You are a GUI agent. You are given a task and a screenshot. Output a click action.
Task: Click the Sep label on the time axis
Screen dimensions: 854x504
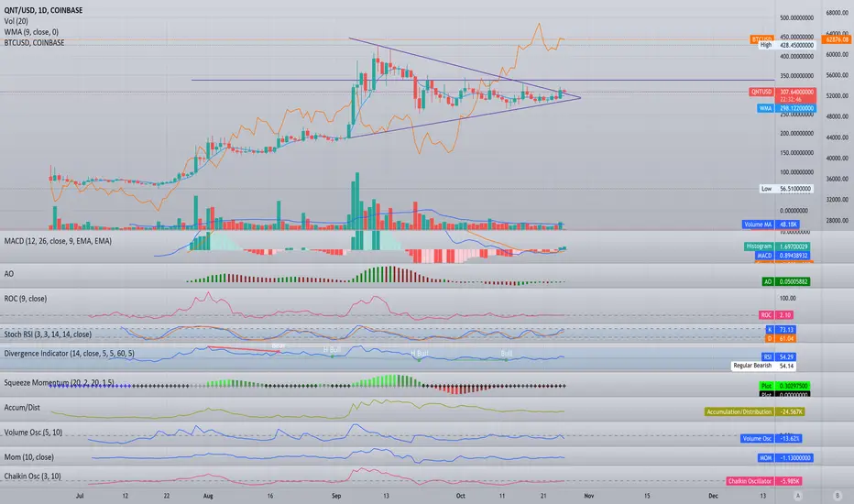(336, 496)
